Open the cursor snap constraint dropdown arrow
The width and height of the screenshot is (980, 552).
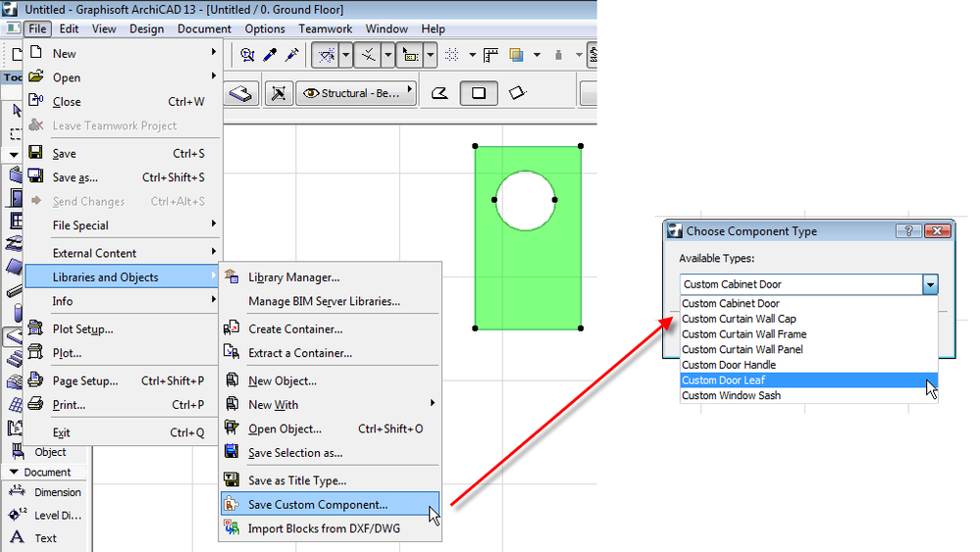[430, 55]
